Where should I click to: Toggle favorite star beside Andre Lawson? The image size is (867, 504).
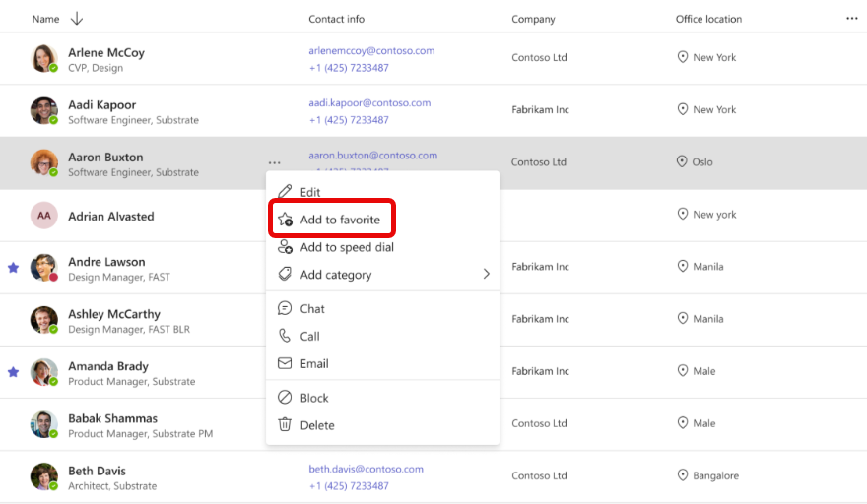click(13, 268)
